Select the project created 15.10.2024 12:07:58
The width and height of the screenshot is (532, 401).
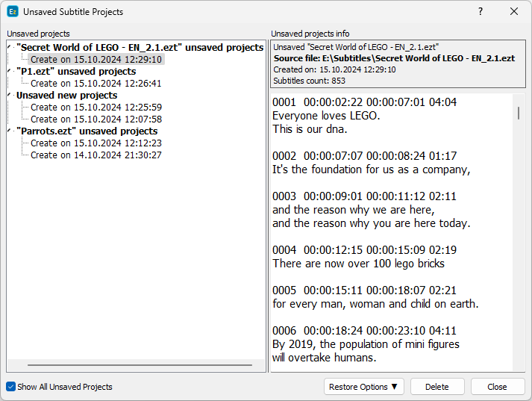tap(96, 119)
